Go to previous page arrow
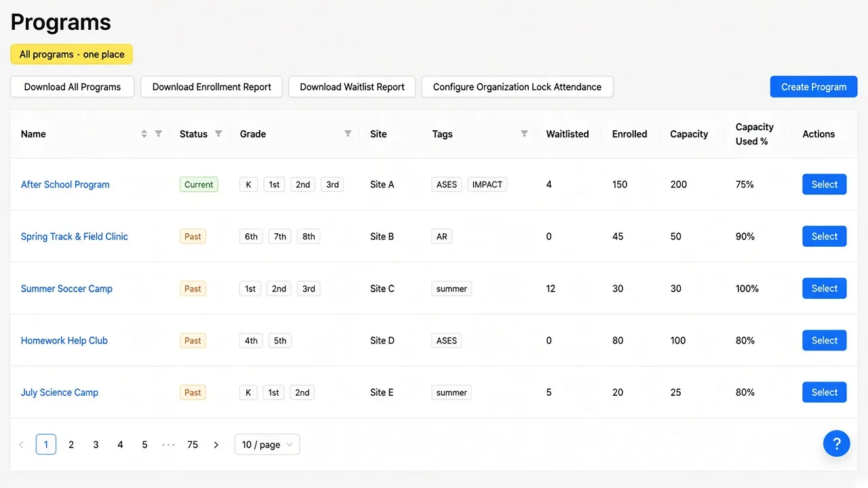Image resolution: width=868 pixels, height=488 pixels. point(21,445)
